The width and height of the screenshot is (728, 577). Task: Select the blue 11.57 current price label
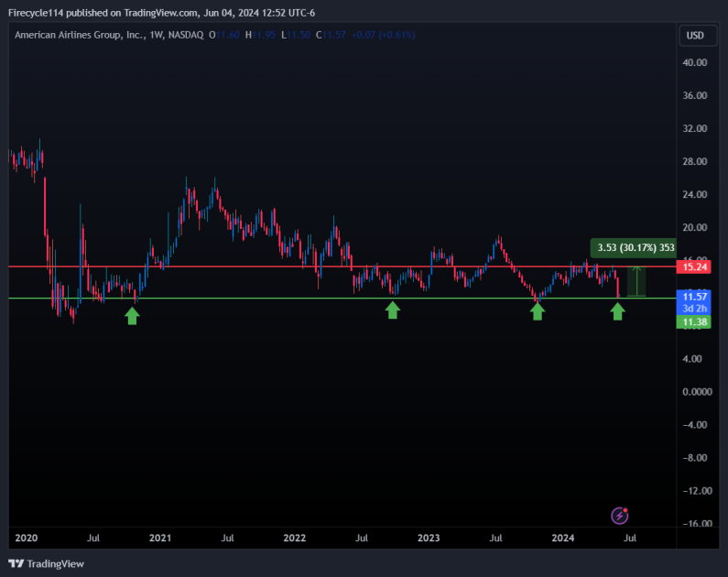click(694, 296)
